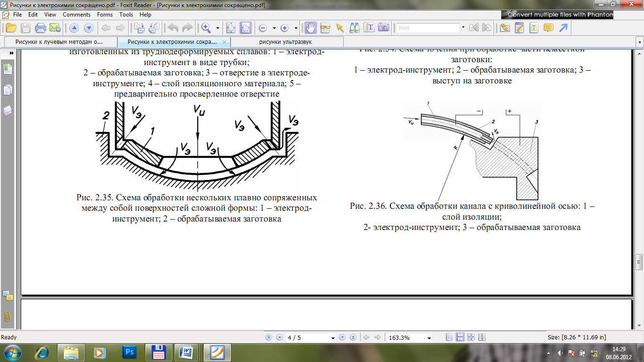Select the Hand tool
Viewport: 644px width, 362px height.
pos(310,28)
